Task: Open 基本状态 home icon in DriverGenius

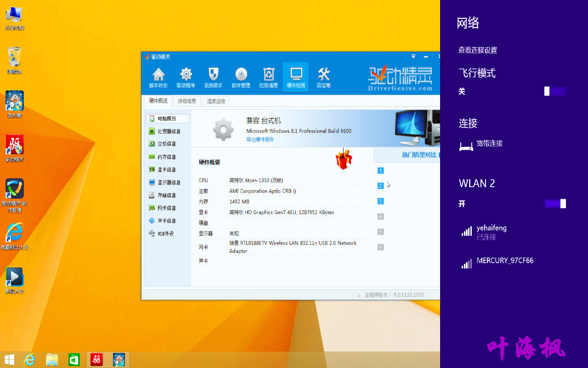Action: 158,78
